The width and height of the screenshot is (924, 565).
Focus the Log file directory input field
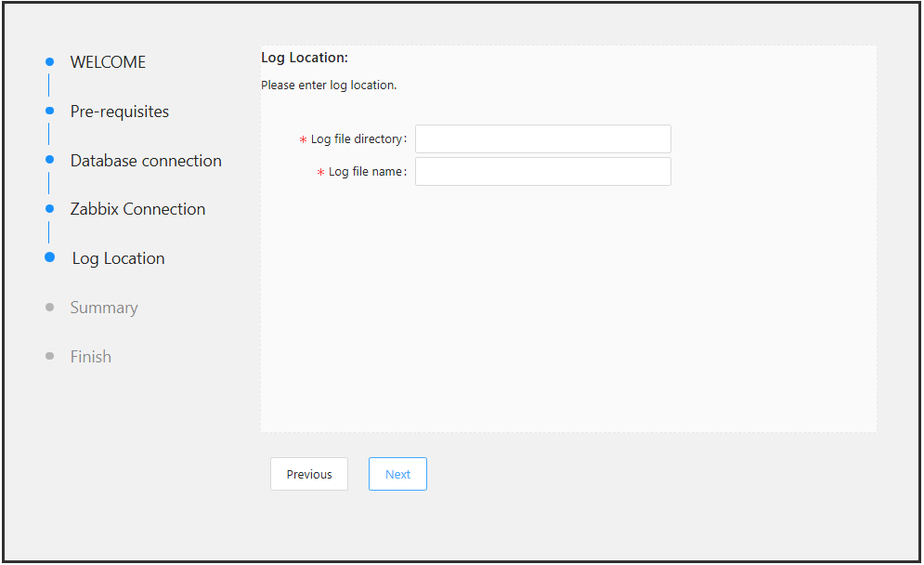pos(542,139)
